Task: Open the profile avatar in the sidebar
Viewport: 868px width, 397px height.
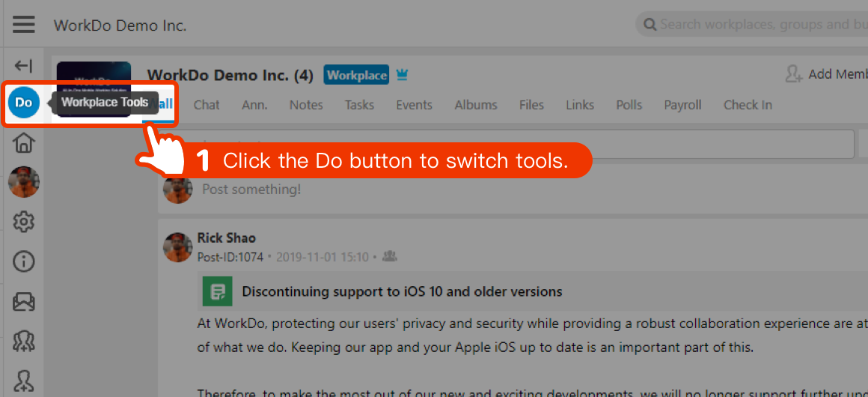Action: point(24,182)
